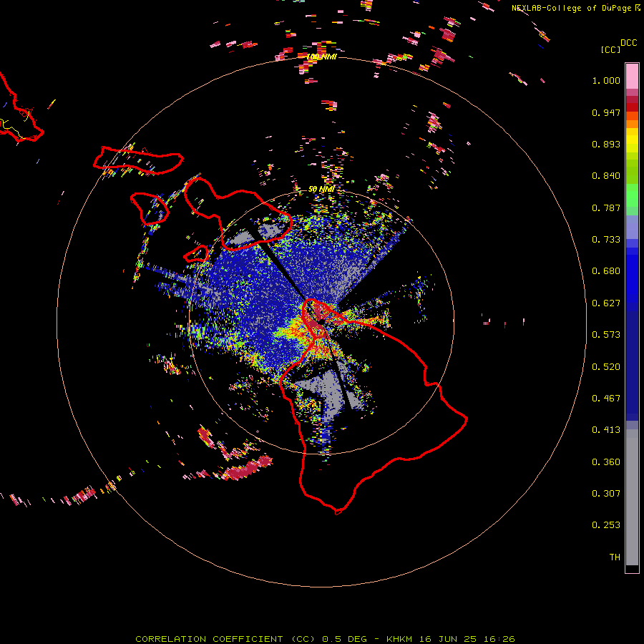Click the DCC legend title
This screenshot has width=644, height=644.
[628, 43]
